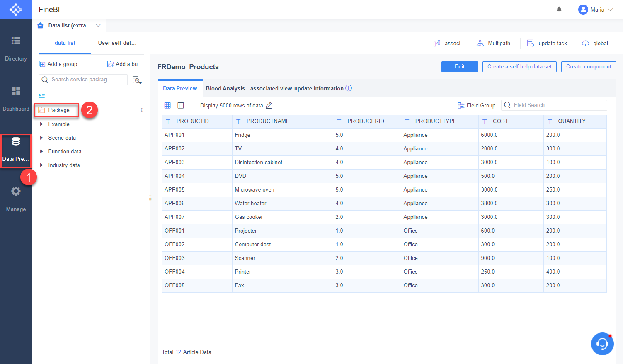Switch to grid view icon above the table
Viewport: 623px width, 364px height.
[167, 105]
